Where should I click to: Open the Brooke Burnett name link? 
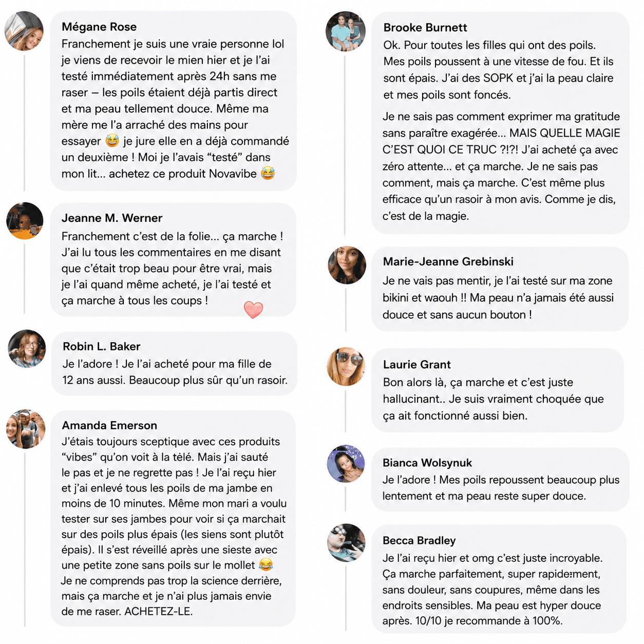pyautogui.click(x=425, y=28)
